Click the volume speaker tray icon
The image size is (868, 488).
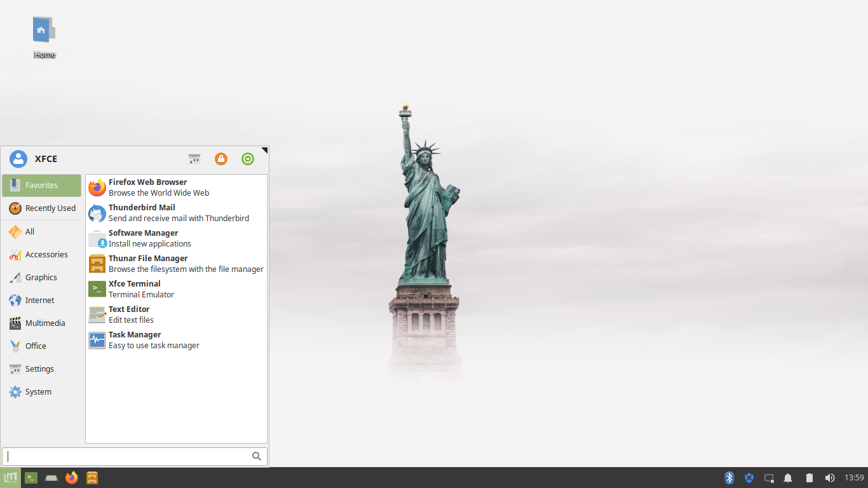(x=829, y=478)
